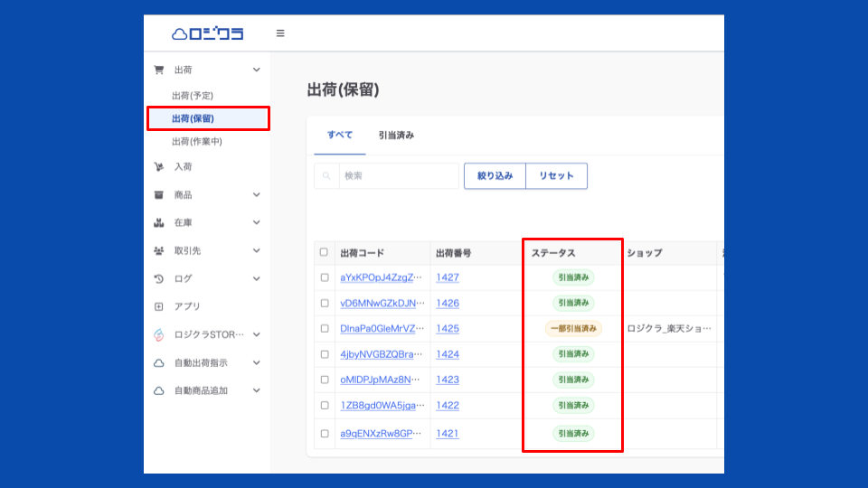Check the box for shipment 1427
Image resolution: width=868 pixels, height=488 pixels.
(325, 277)
